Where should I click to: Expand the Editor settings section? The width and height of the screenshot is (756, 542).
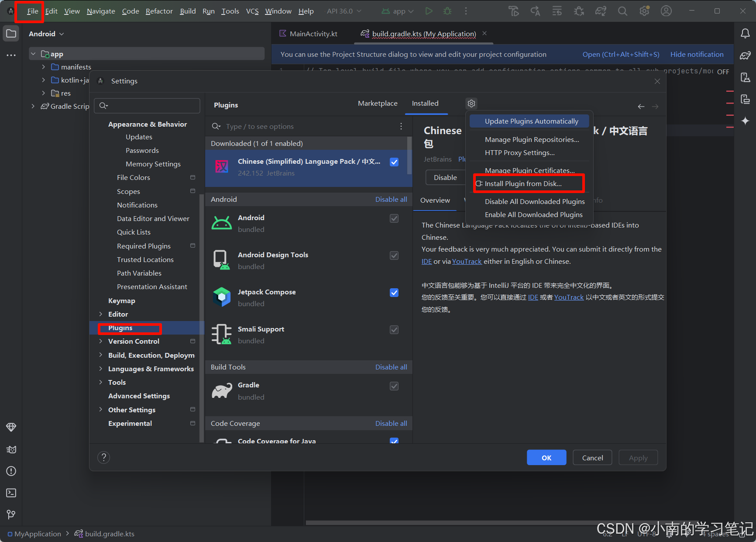[x=101, y=314]
